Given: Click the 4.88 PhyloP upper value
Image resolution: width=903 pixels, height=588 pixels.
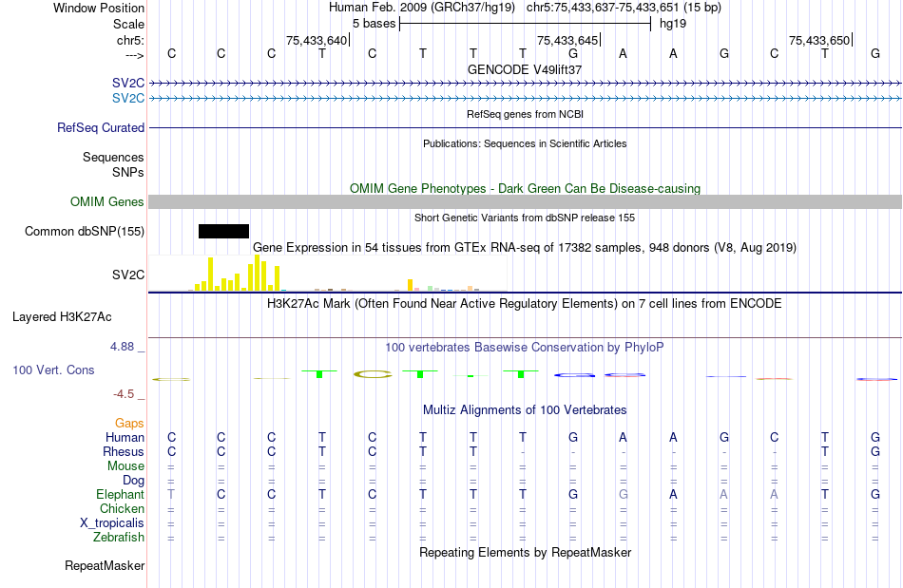Looking at the screenshot, I should pos(122,347).
